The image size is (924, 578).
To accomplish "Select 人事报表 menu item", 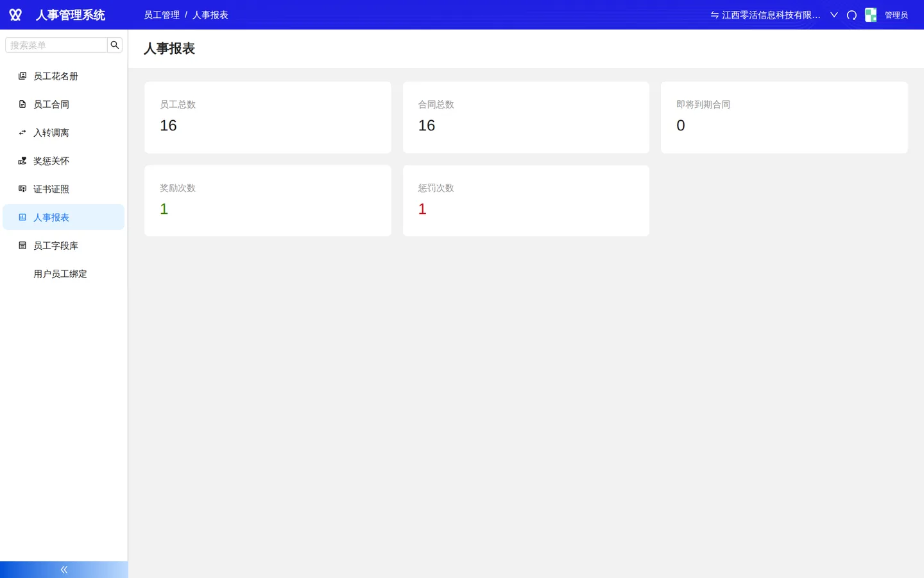I will coord(64,217).
